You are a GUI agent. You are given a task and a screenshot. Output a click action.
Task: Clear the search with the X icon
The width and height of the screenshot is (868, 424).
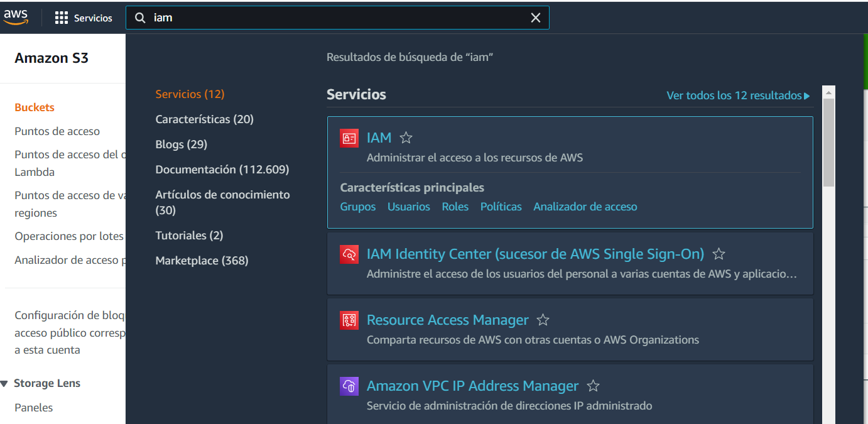pos(536,18)
